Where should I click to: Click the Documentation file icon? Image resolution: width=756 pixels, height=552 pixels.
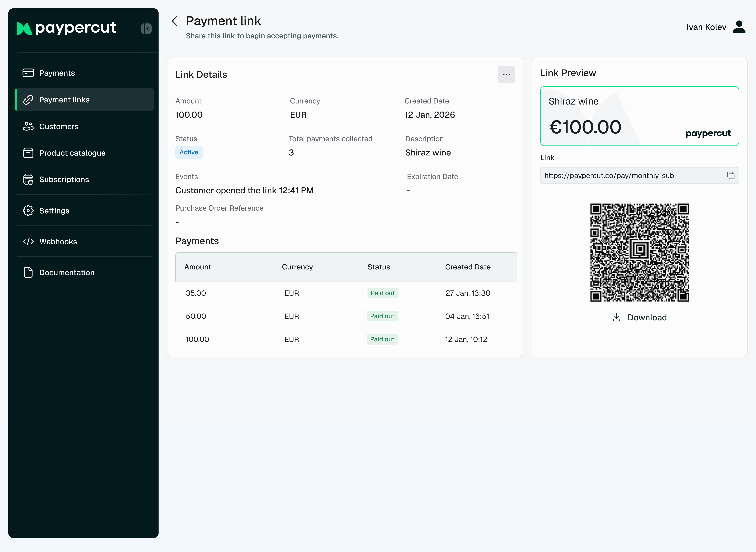click(28, 272)
